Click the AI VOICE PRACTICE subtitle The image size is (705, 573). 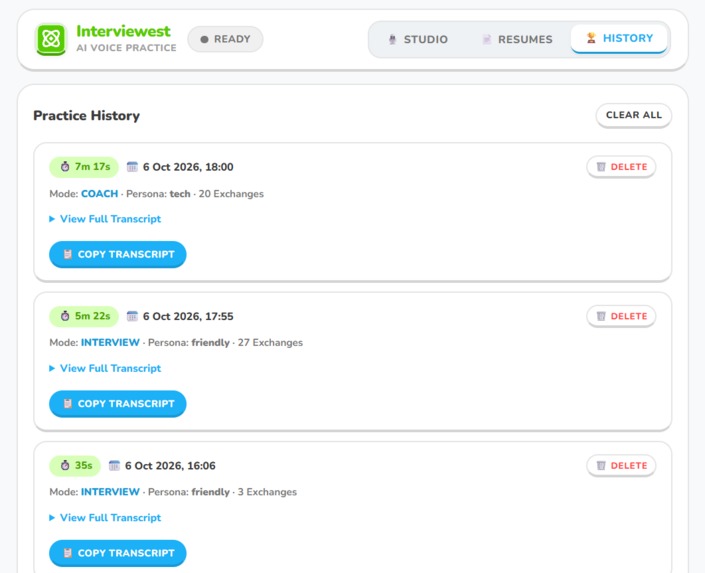pos(126,48)
